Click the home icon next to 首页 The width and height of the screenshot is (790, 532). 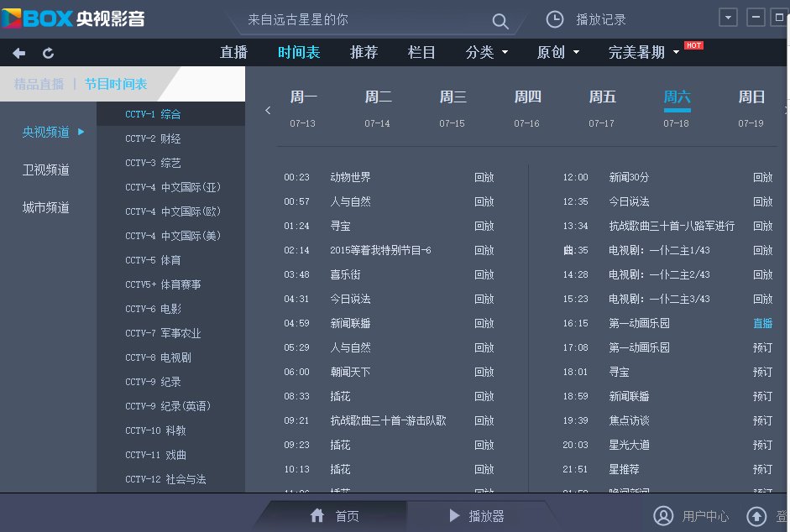coord(317,516)
